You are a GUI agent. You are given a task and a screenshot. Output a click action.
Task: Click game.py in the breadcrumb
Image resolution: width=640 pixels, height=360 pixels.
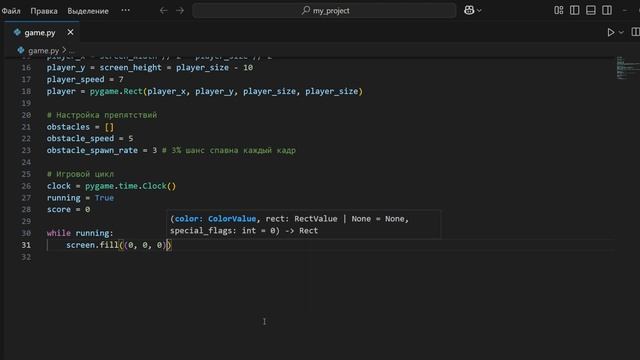(x=44, y=51)
